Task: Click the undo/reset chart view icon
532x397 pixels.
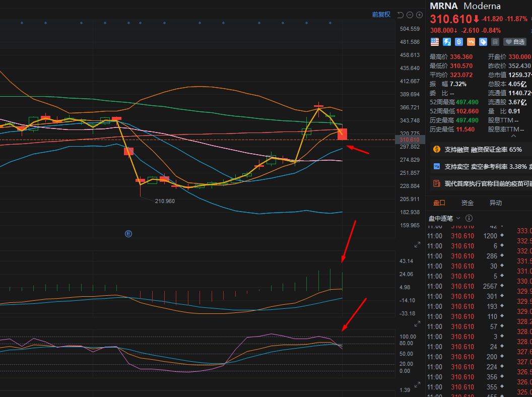Action: point(400,15)
